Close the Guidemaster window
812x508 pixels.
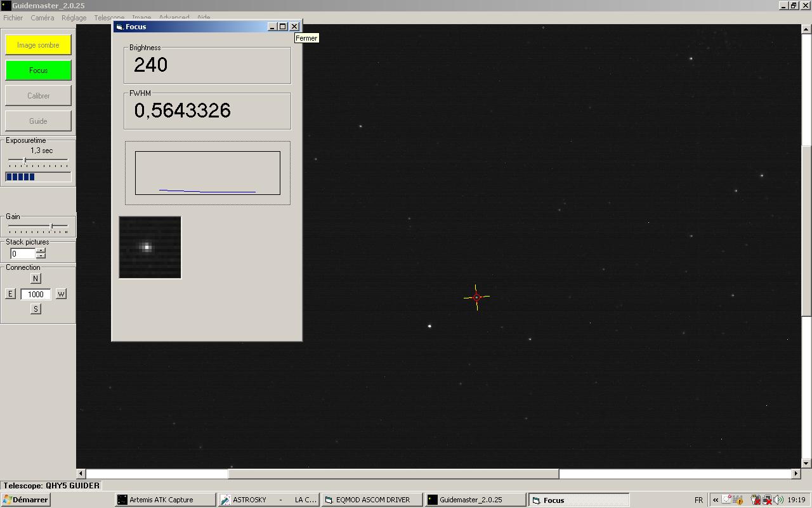pyautogui.click(x=805, y=6)
